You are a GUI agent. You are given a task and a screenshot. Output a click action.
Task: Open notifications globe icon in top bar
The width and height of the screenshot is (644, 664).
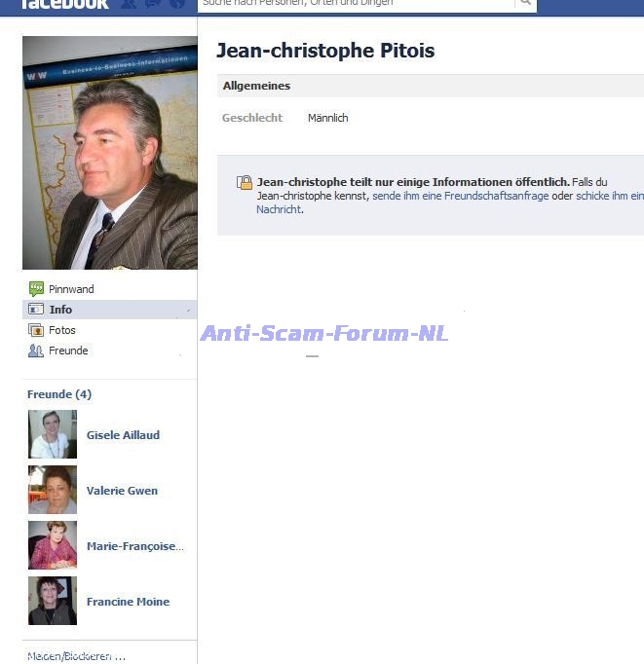tap(176, 4)
